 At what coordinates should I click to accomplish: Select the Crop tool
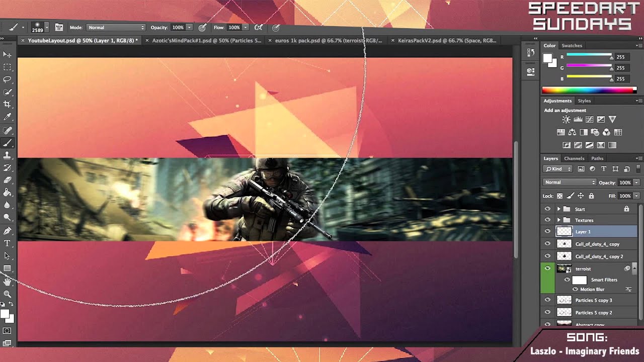point(7,105)
